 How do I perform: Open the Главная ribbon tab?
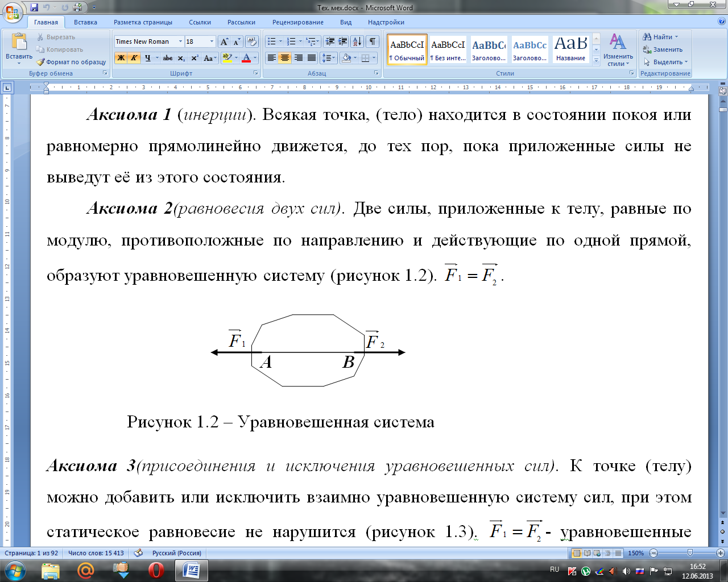[45, 22]
